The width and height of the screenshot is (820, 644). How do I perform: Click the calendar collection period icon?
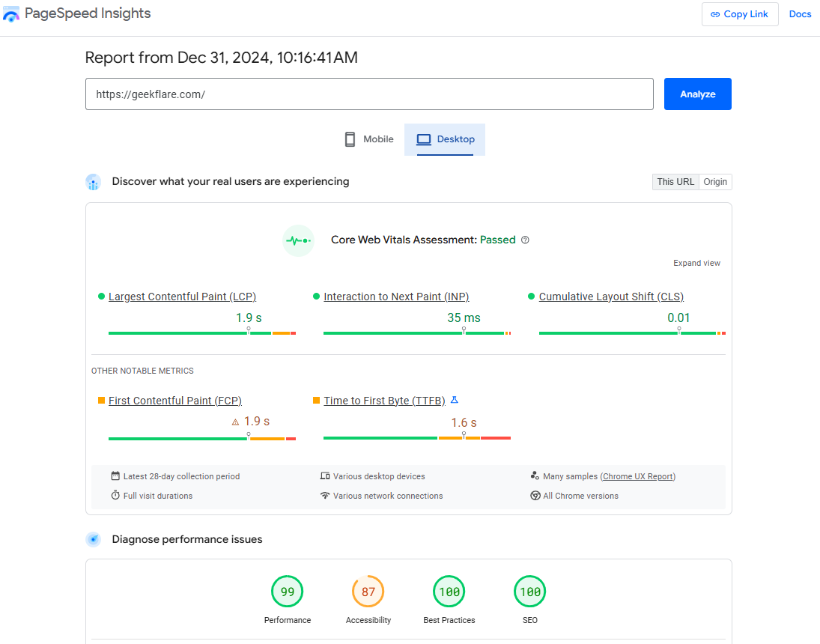(115, 476)
